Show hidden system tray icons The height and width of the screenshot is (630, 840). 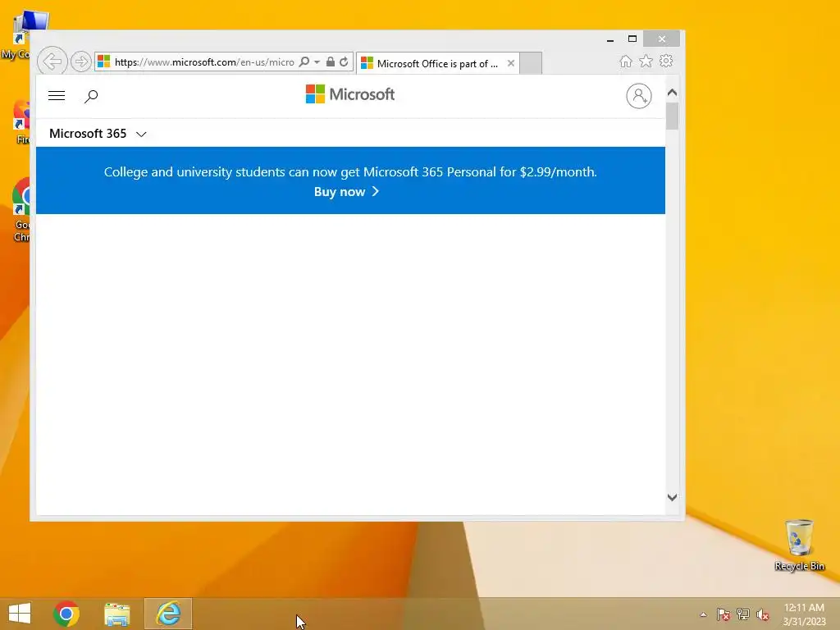(703, 614)
